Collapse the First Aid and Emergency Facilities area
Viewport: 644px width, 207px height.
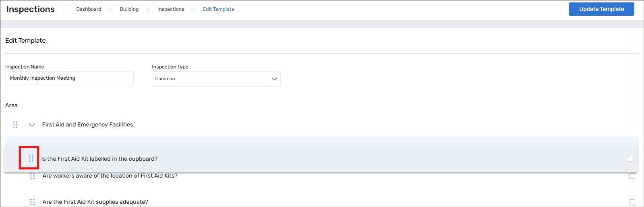click(32, 125)
